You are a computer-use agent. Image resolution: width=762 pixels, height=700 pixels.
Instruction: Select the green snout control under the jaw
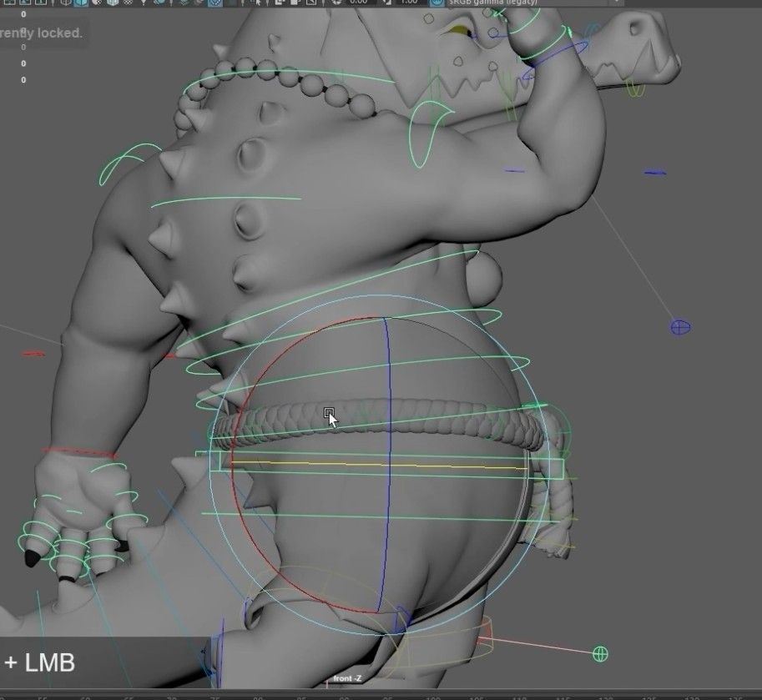[636, 88]
